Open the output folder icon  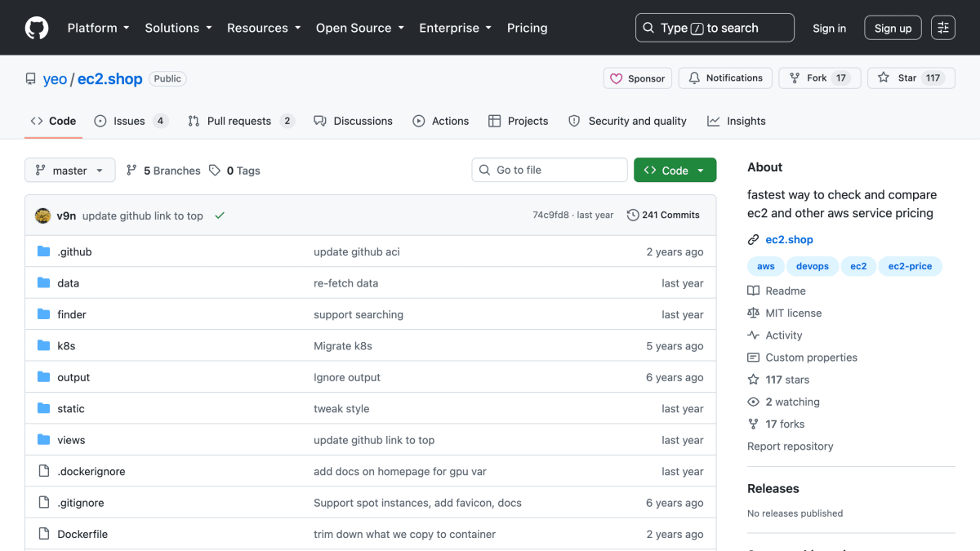coord(44,377)
